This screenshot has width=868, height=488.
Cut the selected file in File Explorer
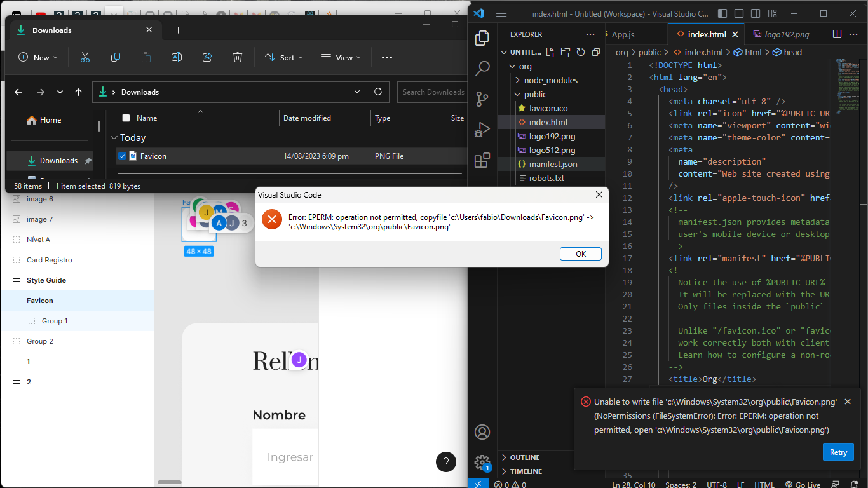pyautogui.click(x=85, y=57)
